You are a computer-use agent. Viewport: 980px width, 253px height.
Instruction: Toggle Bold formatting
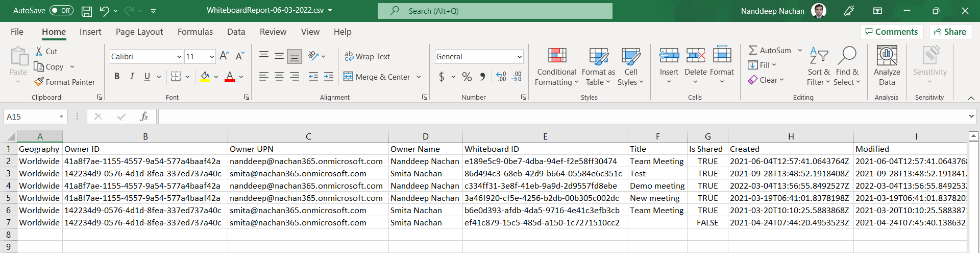point(117,77)
